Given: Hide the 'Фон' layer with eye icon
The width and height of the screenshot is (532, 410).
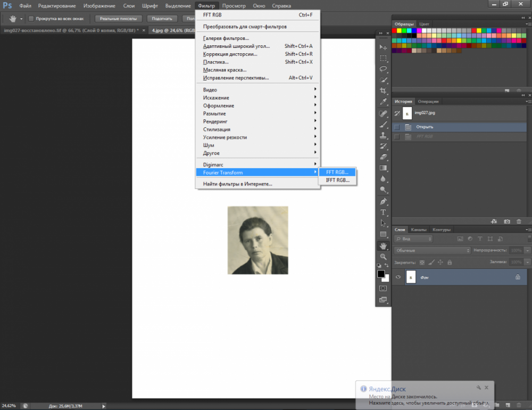Looking at the screenshot, I should (x=398, y=277).
